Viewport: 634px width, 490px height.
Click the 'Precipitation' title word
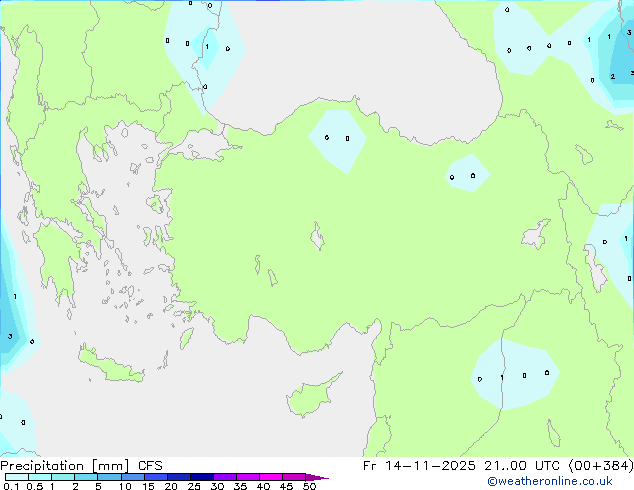pyautogui.click(x=42, y=466)
